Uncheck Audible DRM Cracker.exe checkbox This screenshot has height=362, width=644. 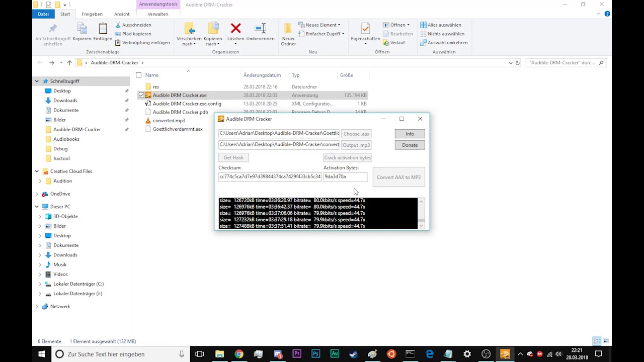(x=141, y=95)
